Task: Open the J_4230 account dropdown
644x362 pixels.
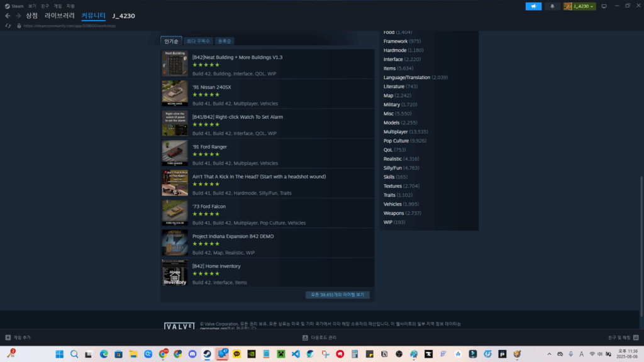Action: click(x=579, y=6)
